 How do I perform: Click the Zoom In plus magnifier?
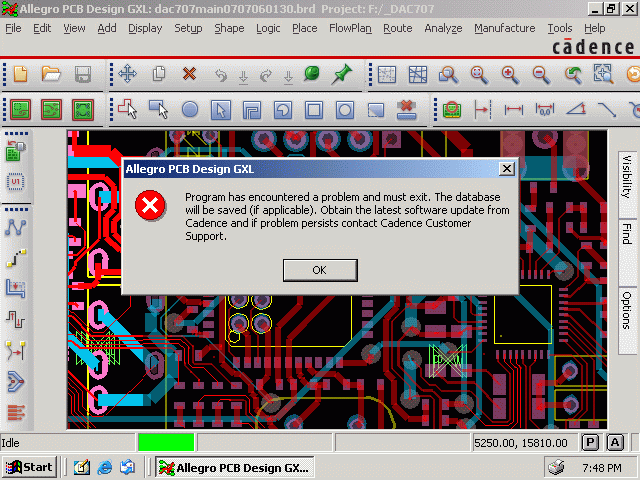510,75
